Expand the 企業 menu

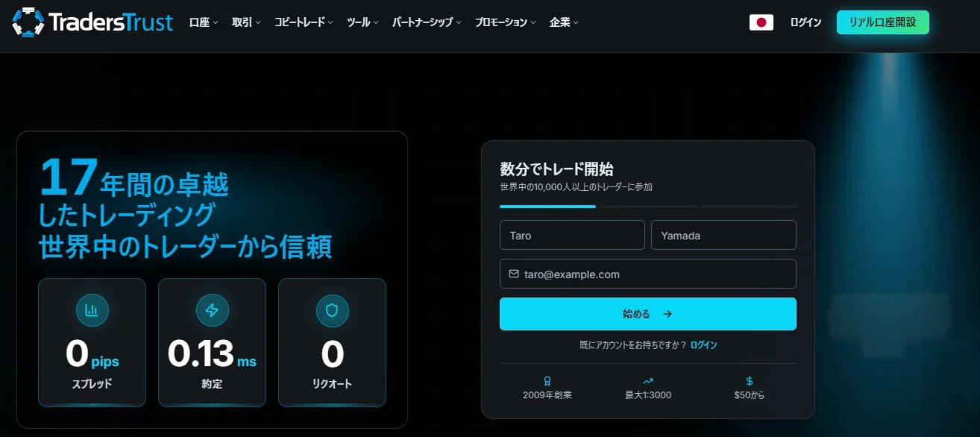564,22
